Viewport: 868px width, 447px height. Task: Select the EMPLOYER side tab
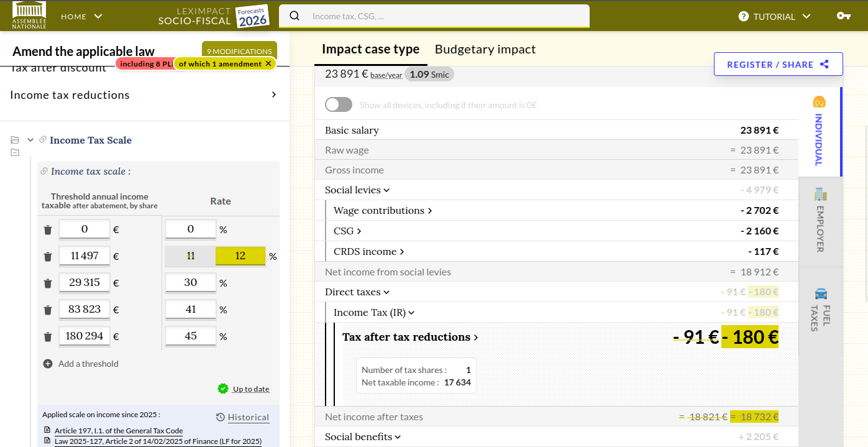click(820, 221)
